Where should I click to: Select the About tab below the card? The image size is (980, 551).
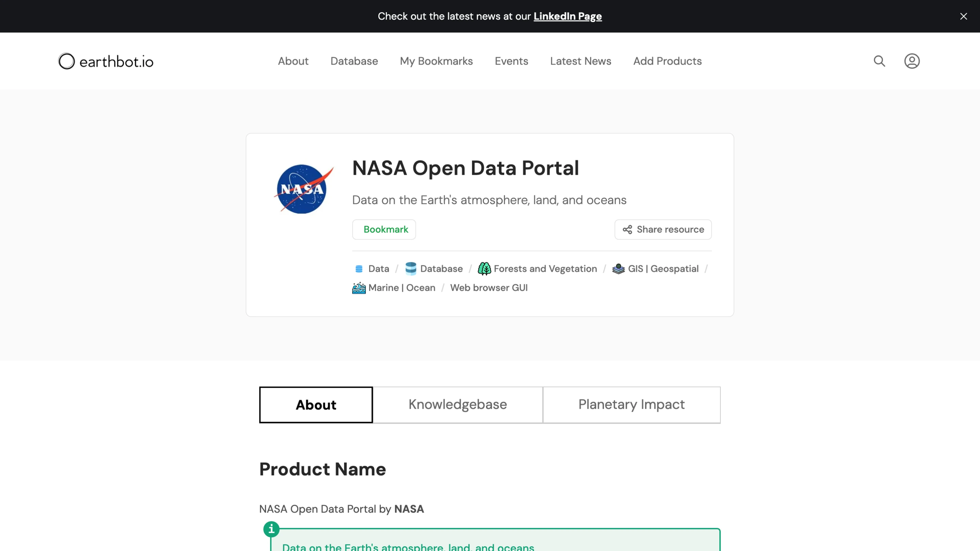coord(316,405)
